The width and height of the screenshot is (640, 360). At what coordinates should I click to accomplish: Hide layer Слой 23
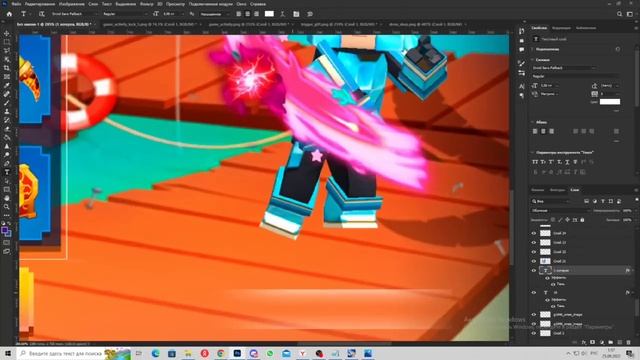click(533, 242)
